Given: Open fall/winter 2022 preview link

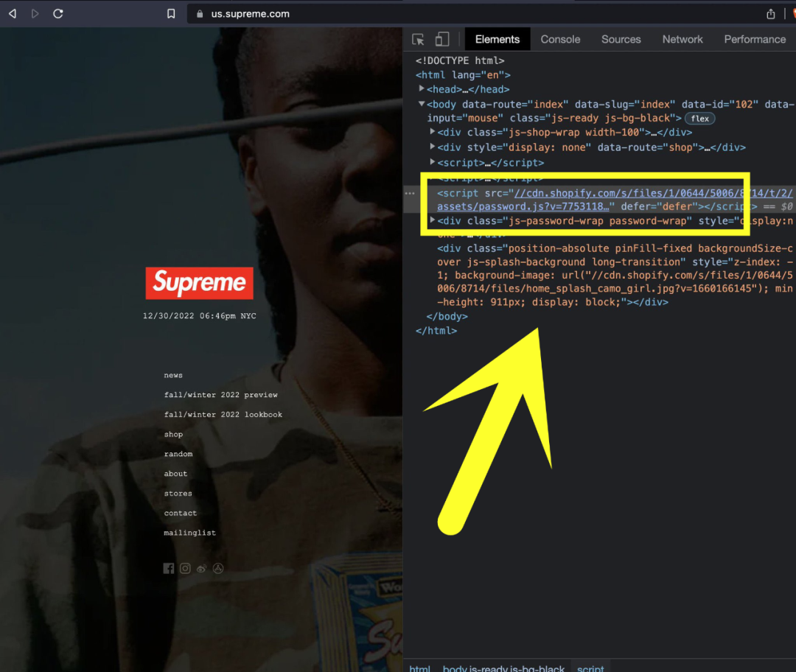Looking at the screenshot, I should coord(221,395).
